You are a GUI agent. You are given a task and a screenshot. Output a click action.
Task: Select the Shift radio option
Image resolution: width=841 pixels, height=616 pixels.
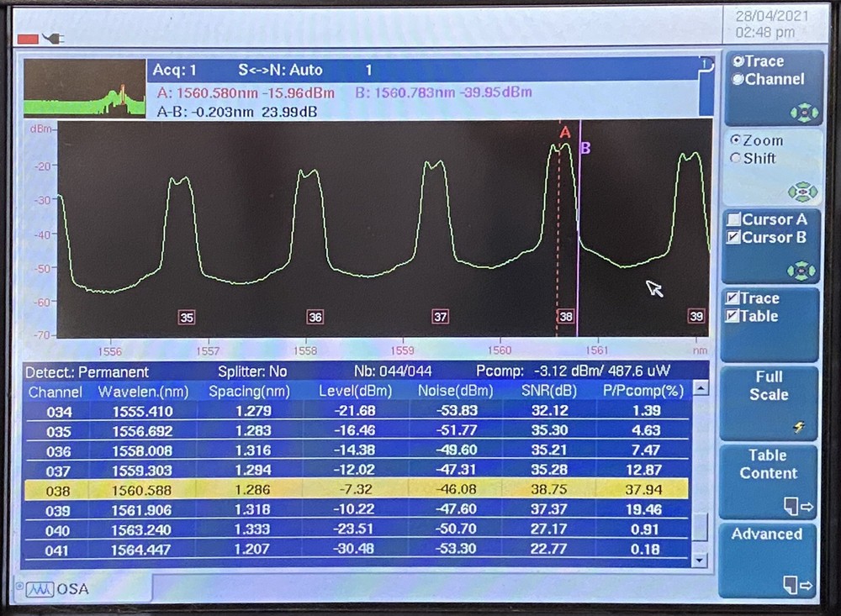(736, 158)
